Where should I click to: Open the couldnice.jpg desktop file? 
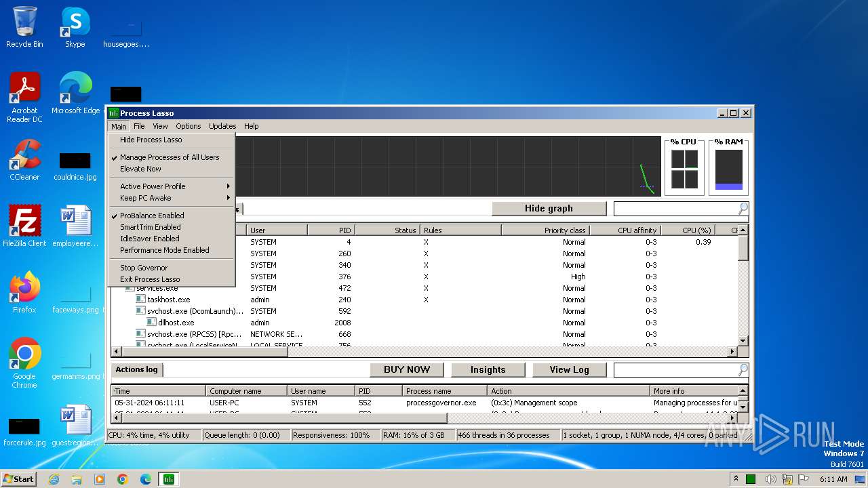click(75, 167)
